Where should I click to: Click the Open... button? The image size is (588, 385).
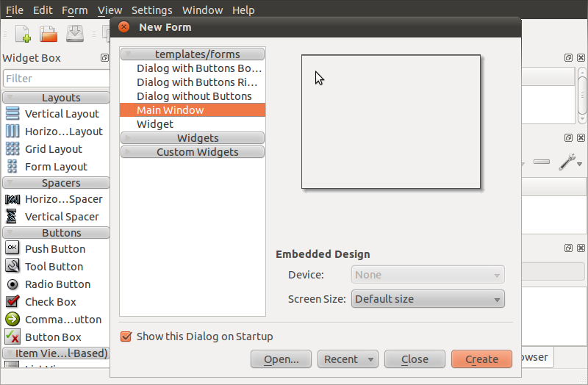tap(282, 359)
